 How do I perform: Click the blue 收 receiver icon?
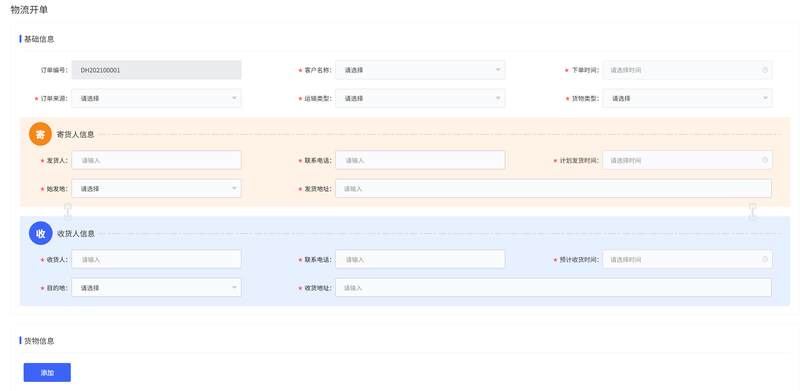click(40, 233)
